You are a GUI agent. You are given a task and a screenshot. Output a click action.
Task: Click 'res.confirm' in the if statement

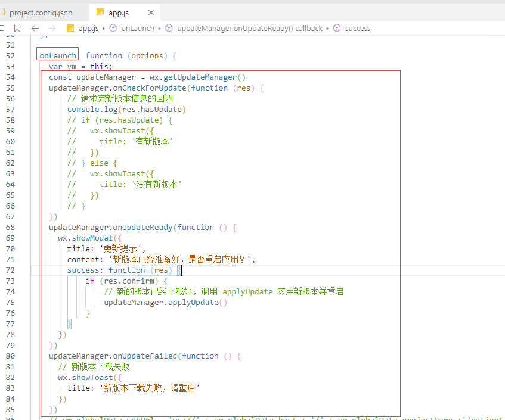click(x=129, y=281)
